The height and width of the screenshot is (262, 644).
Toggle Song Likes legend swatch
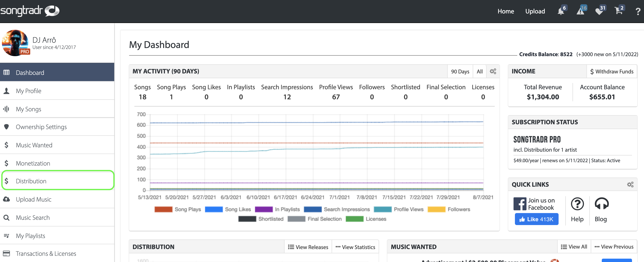214,209
